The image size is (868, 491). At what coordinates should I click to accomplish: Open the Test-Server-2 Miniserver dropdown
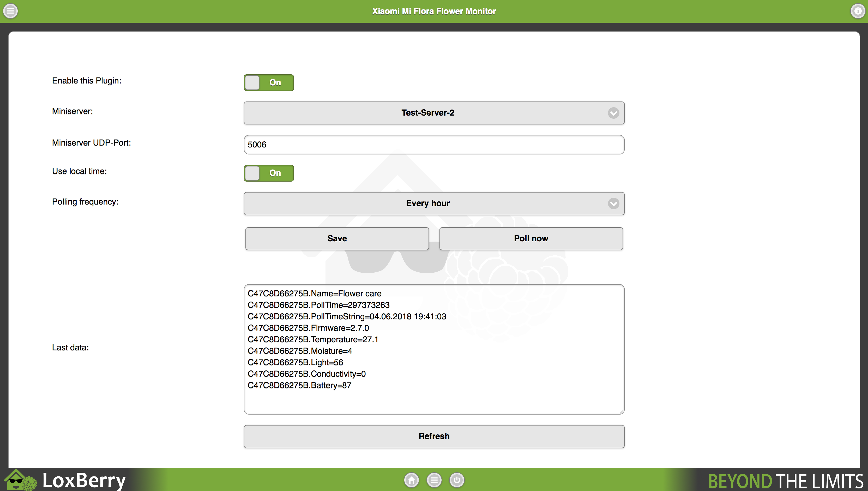427,113
